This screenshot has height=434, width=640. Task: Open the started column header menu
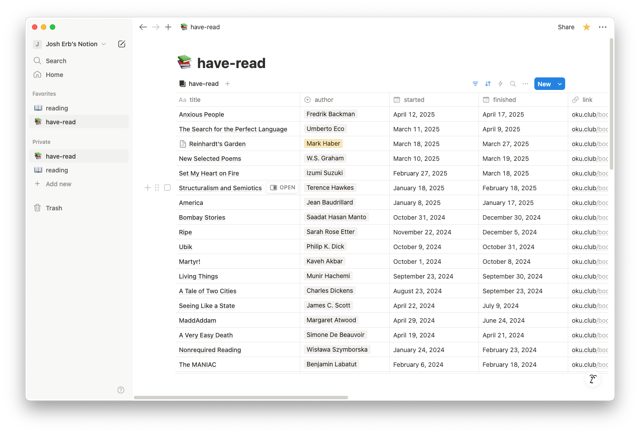[x=434, y=100]
